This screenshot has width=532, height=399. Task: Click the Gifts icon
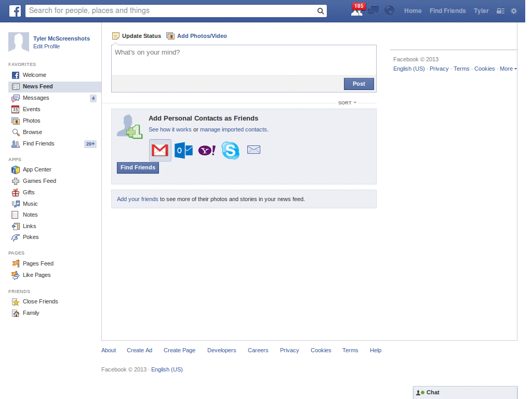[x=16, y=193]
